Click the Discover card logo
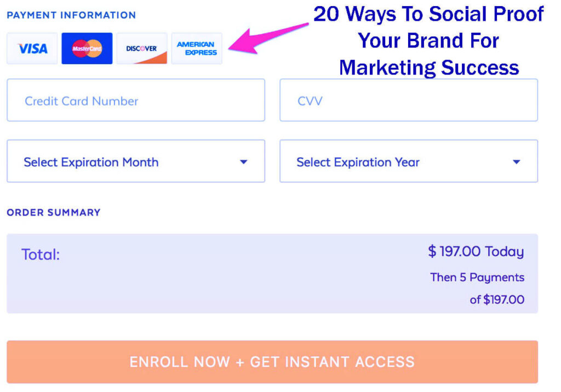Image resolution: width=561 pixels, height=392 pixels. pyautogui.click(x=141, y=48)
